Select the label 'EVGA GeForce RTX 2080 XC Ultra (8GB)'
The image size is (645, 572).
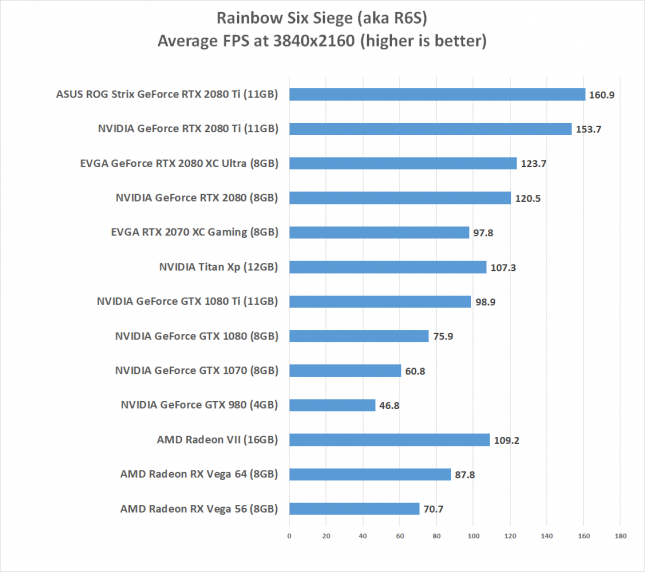point(179,164)
